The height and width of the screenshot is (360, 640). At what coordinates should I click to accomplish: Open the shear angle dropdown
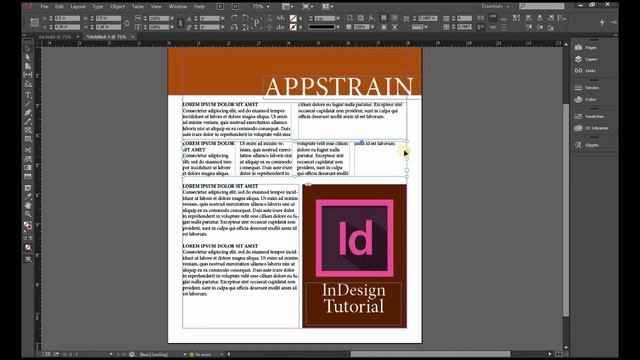click(222, 27)
